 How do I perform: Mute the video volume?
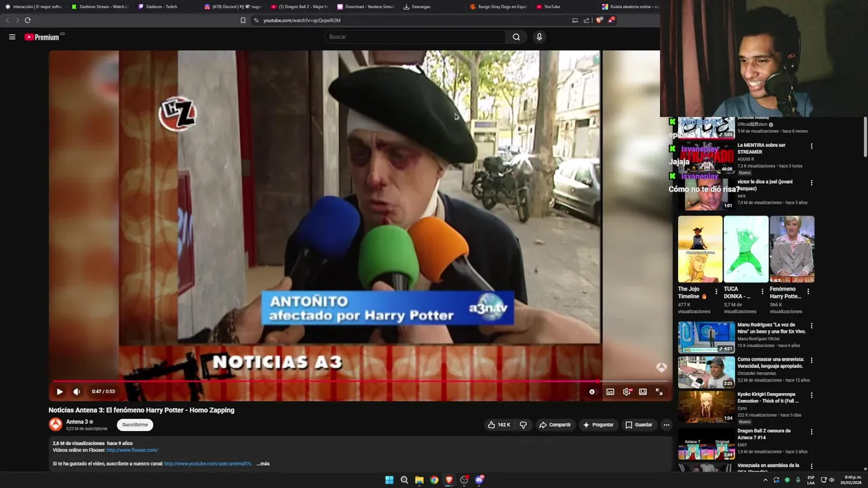tap(77, 391)
